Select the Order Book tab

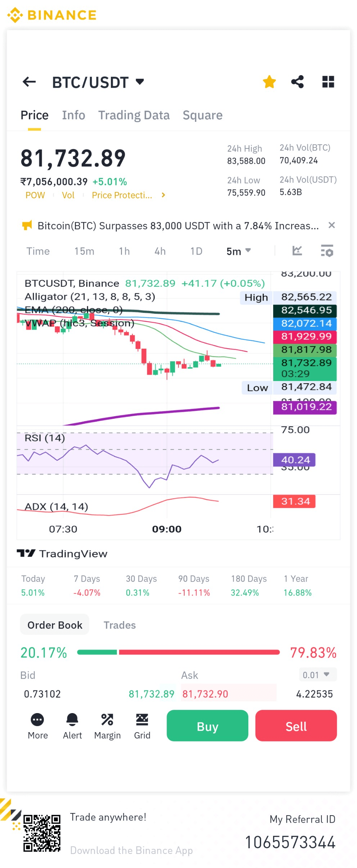tap(55, 625)
